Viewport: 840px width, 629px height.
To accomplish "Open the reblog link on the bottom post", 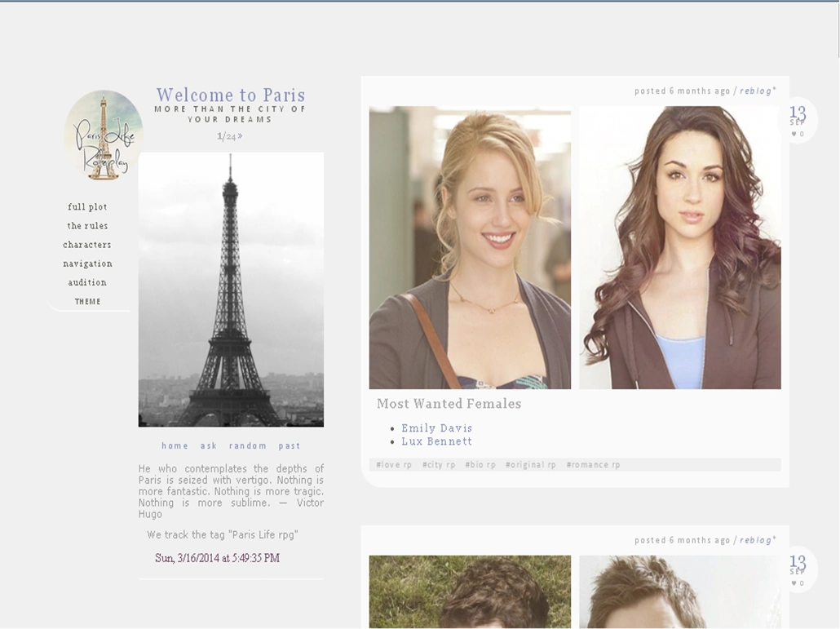I will [754, 539].
